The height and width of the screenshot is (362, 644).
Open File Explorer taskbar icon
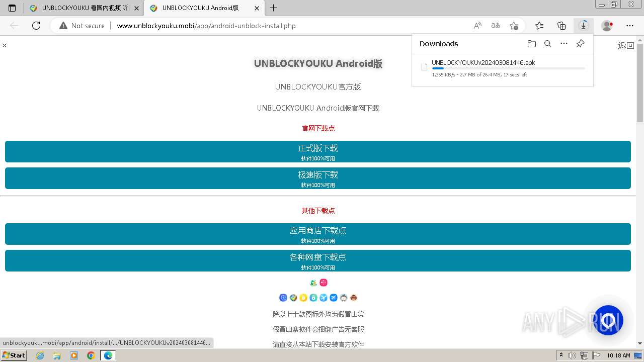tap(57, 355)
